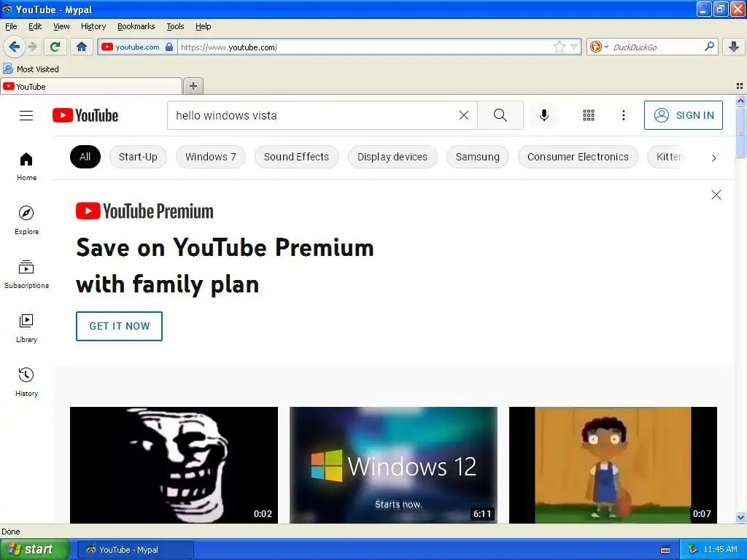This screenshot has width=747, height=560.
Task: Select the Display devices filter chip
Action: (x=392, y=157)
